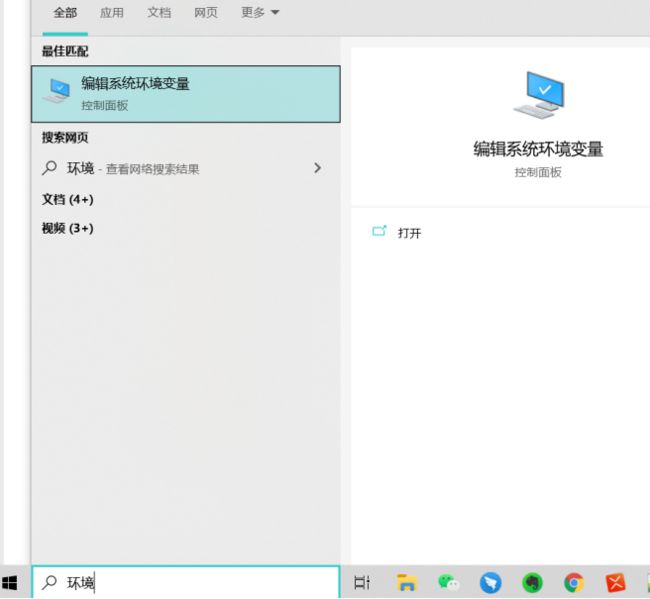This screenshot has height=599, width=650.
Task: Switch to the 文档 tab
Action: [x=159, y=12]
